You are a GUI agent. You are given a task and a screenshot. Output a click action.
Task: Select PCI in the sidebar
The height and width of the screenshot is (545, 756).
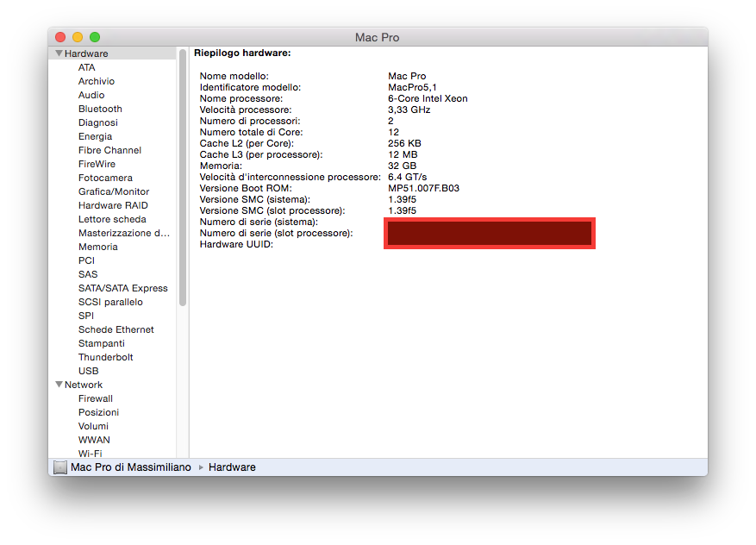pyautogui.click(x=86, y=260)
